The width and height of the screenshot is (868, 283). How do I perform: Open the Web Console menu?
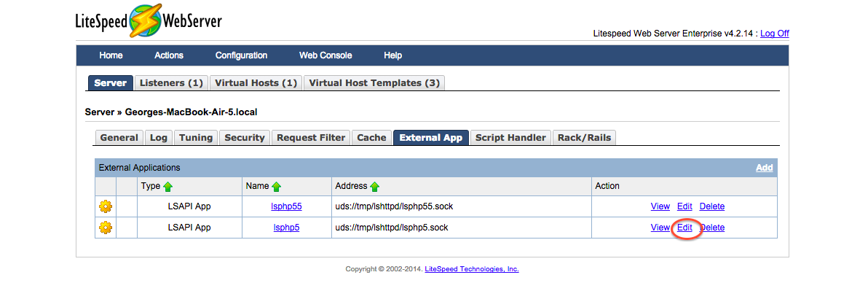point(325,55)
